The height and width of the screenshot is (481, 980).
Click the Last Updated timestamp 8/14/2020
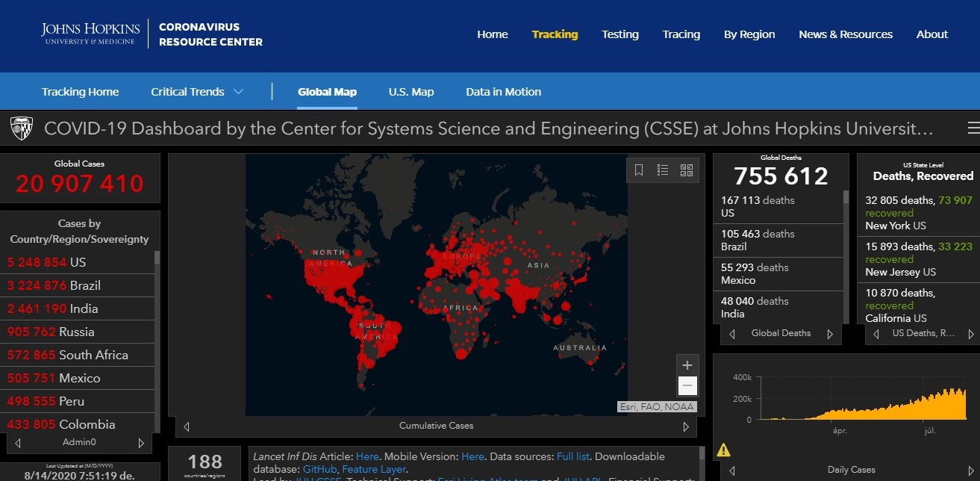click(80, 474)
